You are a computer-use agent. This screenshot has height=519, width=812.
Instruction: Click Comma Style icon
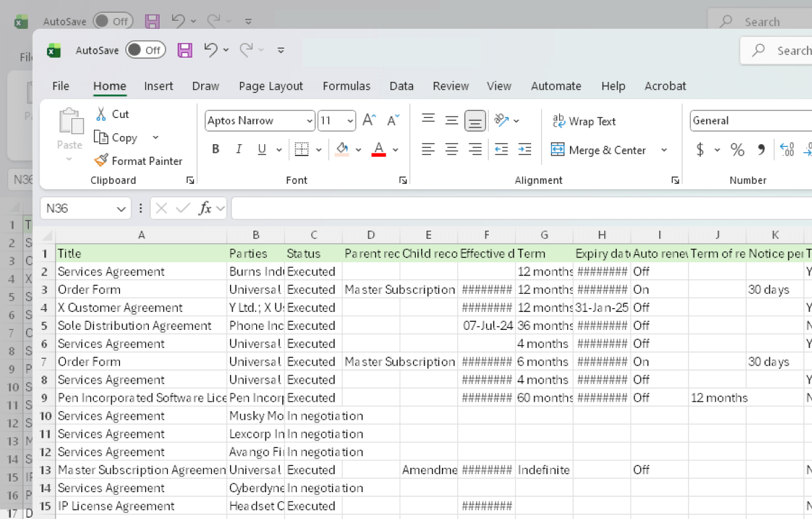[x=761, y=150]
